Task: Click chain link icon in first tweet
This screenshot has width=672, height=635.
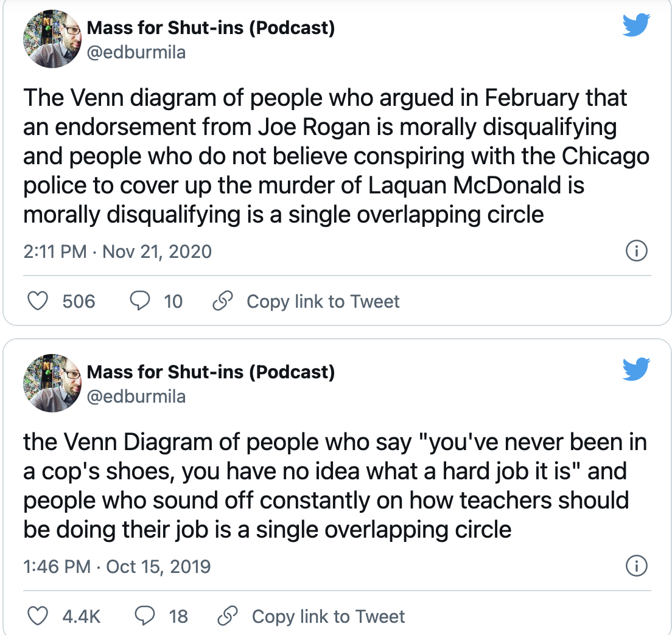Action: [223, 301]
